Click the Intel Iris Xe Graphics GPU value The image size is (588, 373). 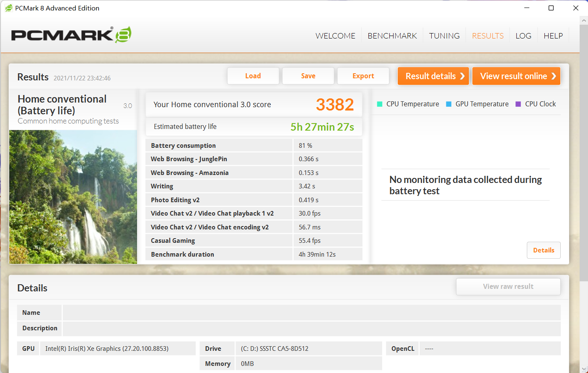[107, 349]
